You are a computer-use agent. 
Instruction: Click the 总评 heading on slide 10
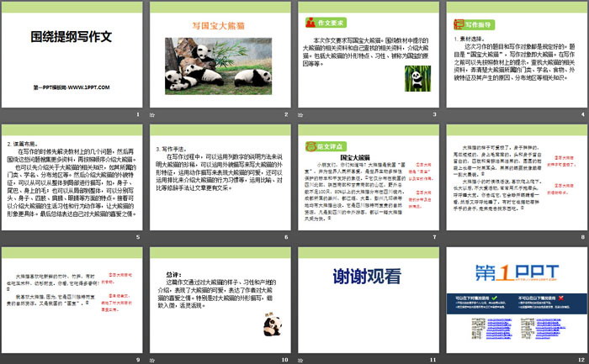coord(174,275)
